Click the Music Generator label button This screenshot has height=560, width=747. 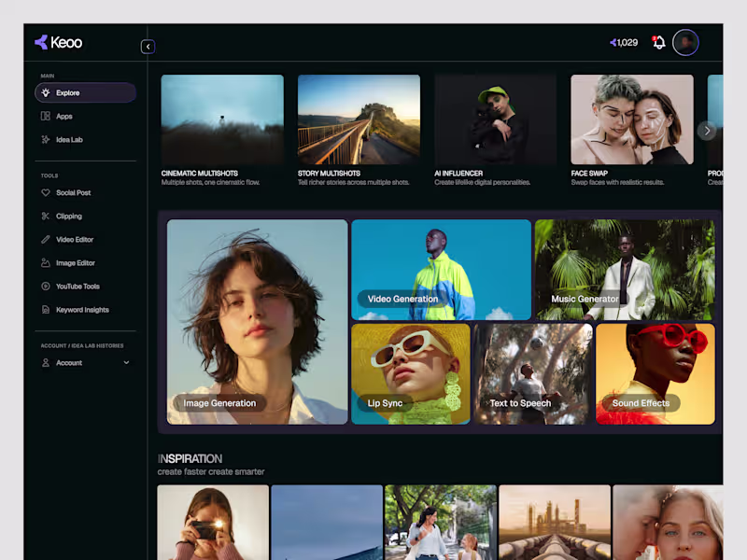585,299
